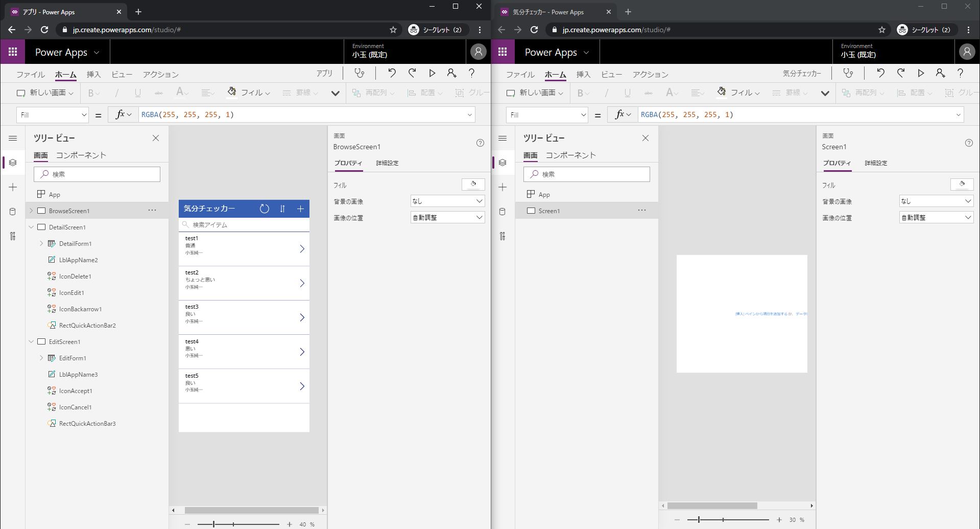
Task: Click Insert plus icon in right window sidebar
Action: (503, 187)
